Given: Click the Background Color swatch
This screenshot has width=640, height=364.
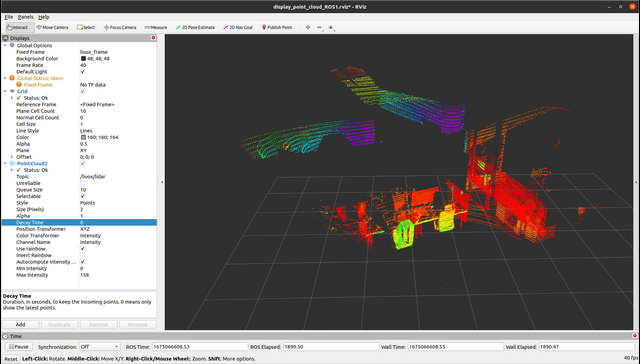Looking at the screenshot, I should [x=83, y=58].
